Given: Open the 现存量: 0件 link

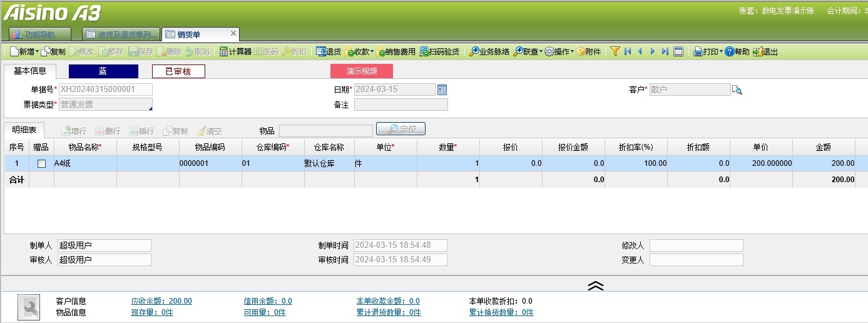Looking at the screenshot, I should (152, 312).
